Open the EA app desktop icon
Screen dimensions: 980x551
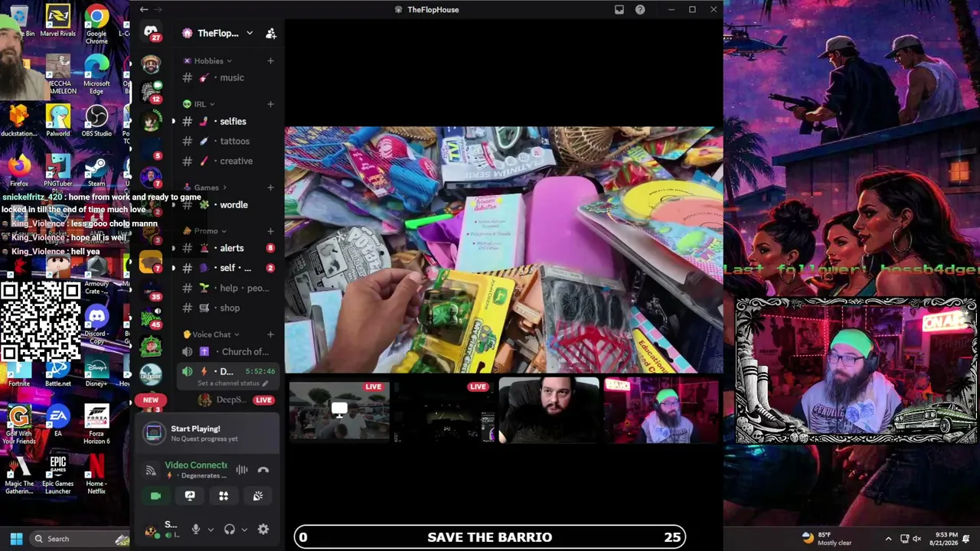[x=58, y=420]
